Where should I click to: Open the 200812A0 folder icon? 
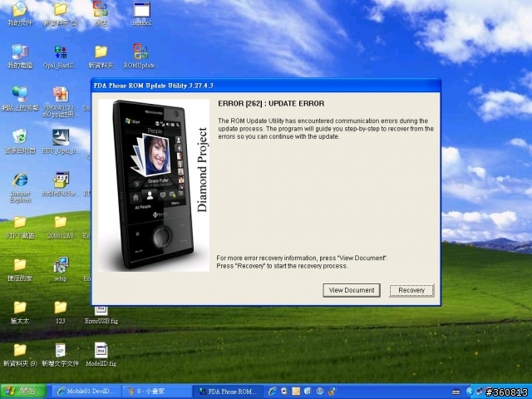click(60, 224)
